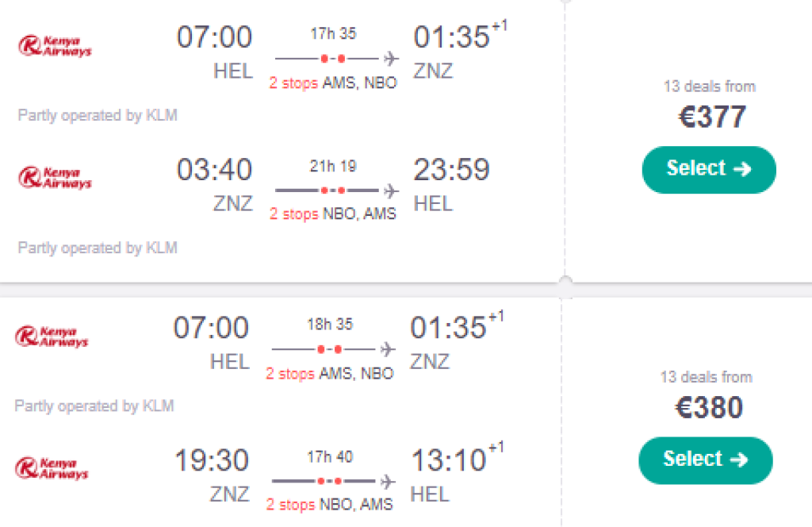Select the €380 flight deal
The image size is (812, 527).
[706, 460]
